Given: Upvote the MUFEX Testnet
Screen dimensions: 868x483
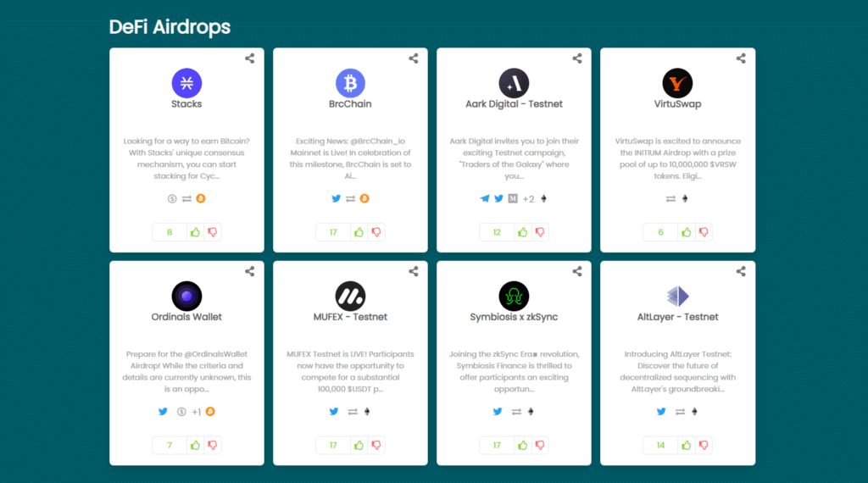Looking at the screenshot, I should click(x=359, y=446).
